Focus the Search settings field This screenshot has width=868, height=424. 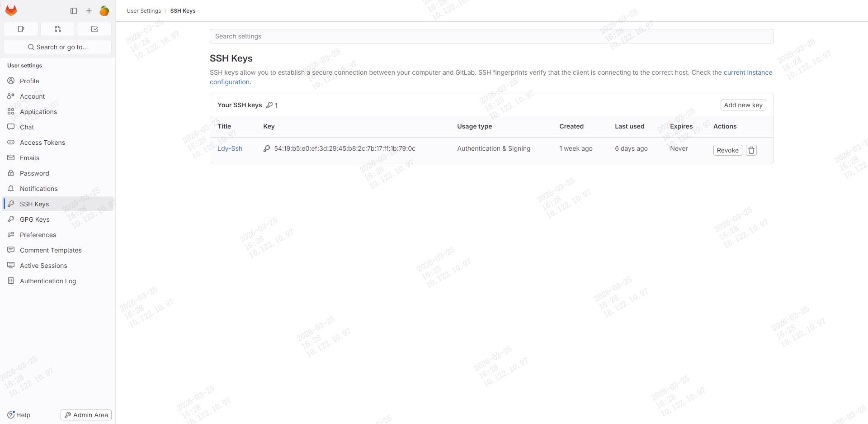click(x=491, y=36)
